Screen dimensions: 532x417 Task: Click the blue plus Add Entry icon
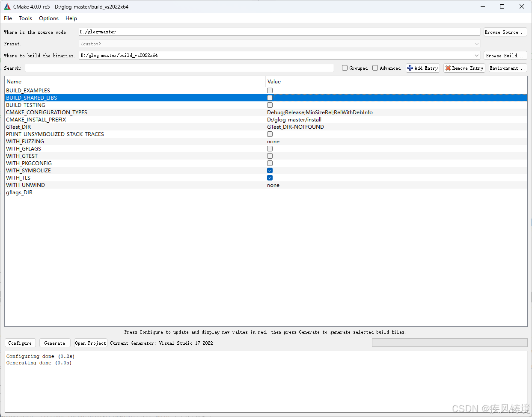410,68
